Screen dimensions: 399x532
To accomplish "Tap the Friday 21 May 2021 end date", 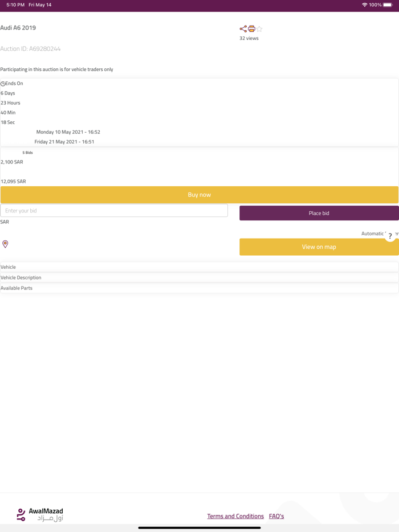I will click(x=64, y=142).
